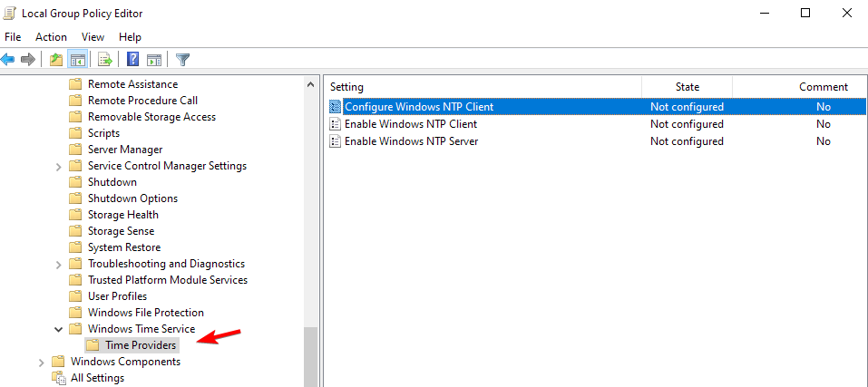The height and width of the screenshot is (387, 868).
Task: Open Help via the question mark icon
Action: tap(132, 59)
